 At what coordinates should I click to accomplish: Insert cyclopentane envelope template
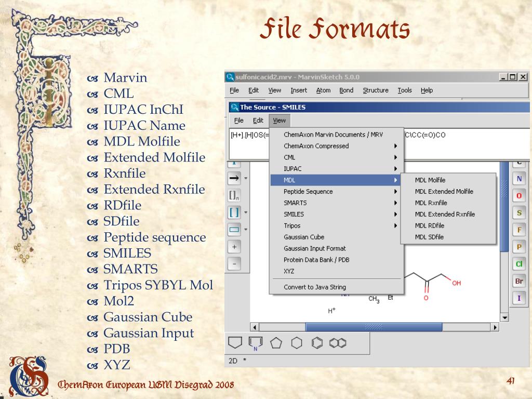[x=235, y=343]
